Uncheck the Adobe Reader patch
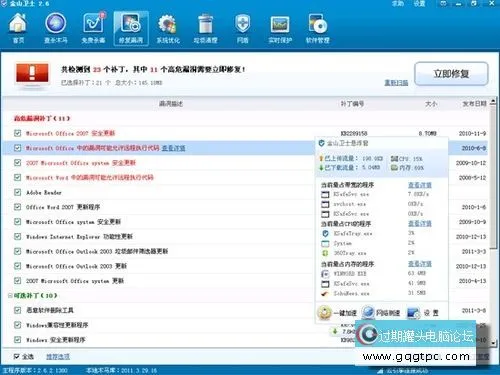The height and width of the screenshot is (375, 500). tap(17, 192)
